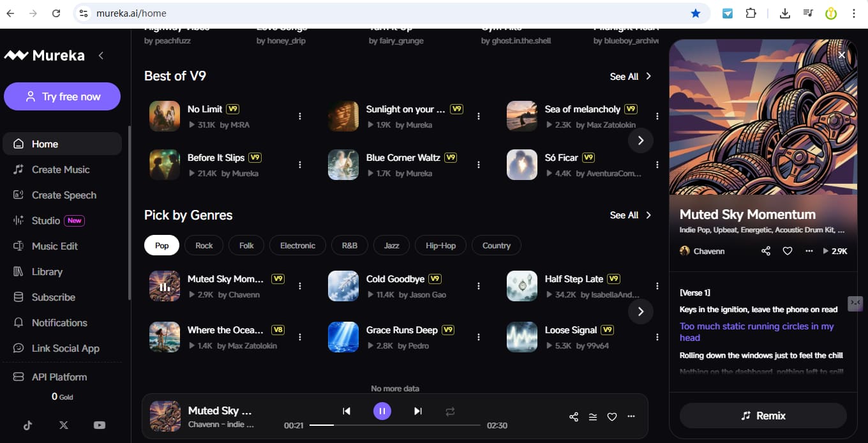
Task: Favorite the playing song with the heart
Action: [611, 416]
